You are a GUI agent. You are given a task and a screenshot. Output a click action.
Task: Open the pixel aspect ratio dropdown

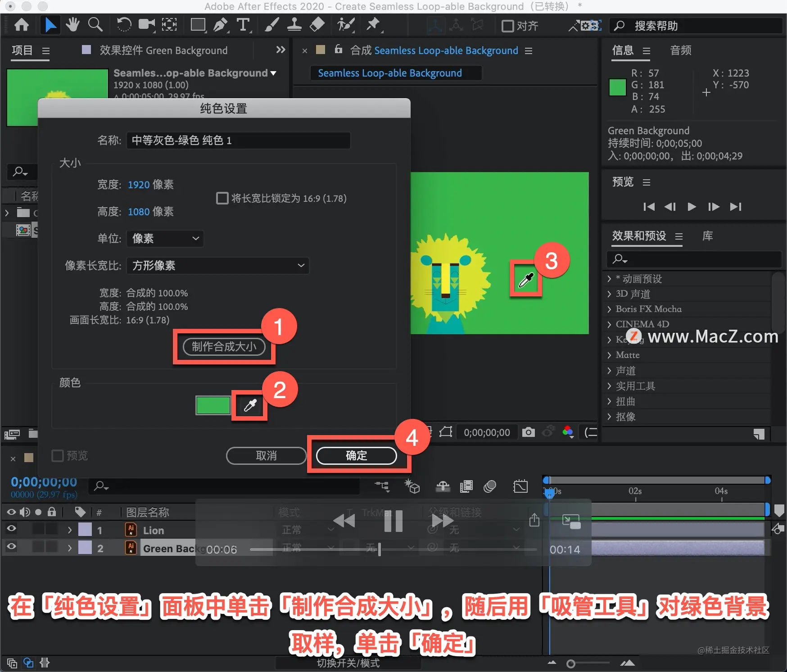pyautogui.click(x=217, y=266)
